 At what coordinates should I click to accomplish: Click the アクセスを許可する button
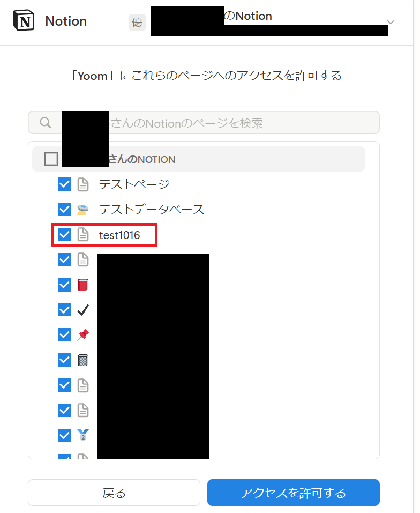tap(294, 493)
